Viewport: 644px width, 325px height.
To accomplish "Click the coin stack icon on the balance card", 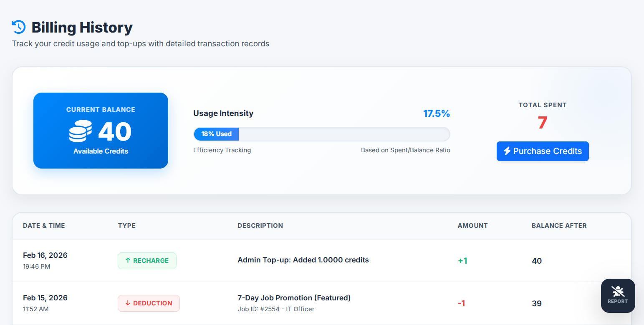I will tap(80, 131).
